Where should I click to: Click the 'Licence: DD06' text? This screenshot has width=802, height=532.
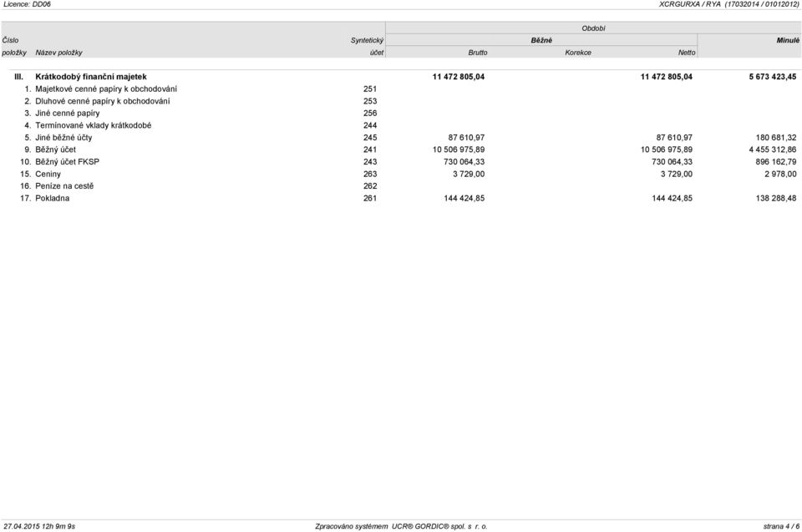point(27,4)
